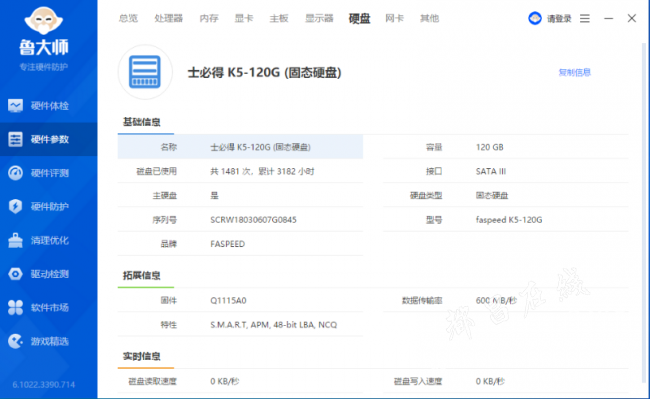Click the 磁盘写入速度 0 KB/秒 value

(x=490, y=381)
